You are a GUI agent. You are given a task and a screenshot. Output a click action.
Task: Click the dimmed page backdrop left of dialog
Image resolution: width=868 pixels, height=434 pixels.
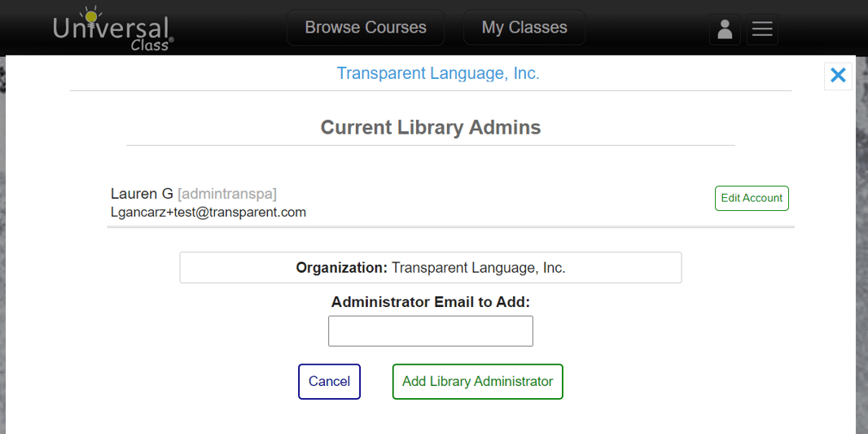click(2, 244)
